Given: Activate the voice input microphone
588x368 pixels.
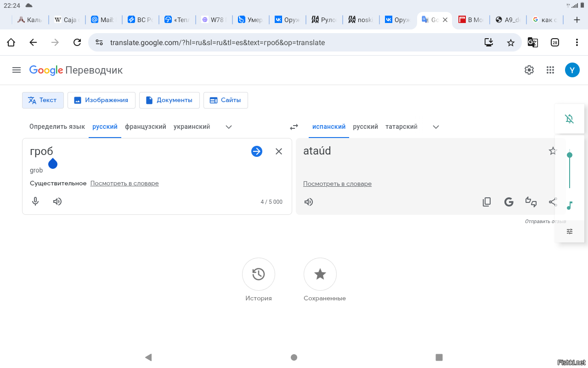Looking at the screenshot, I should (35, 201).
